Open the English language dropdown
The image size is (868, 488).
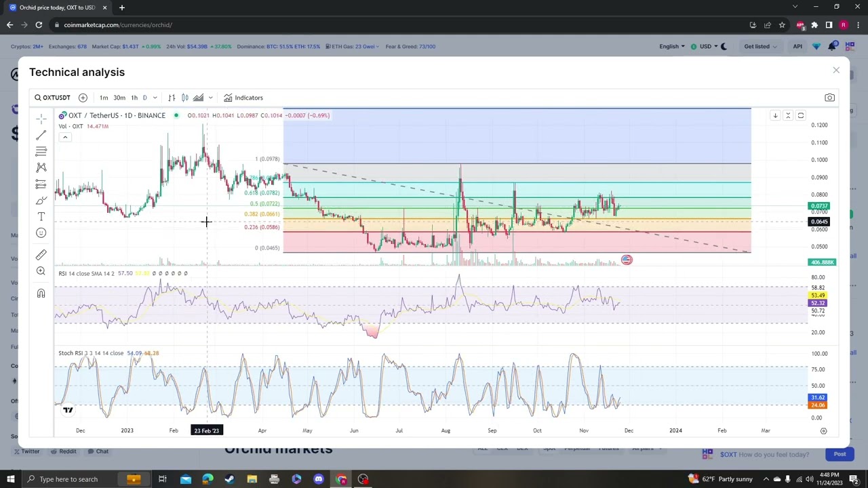[671, 47]
